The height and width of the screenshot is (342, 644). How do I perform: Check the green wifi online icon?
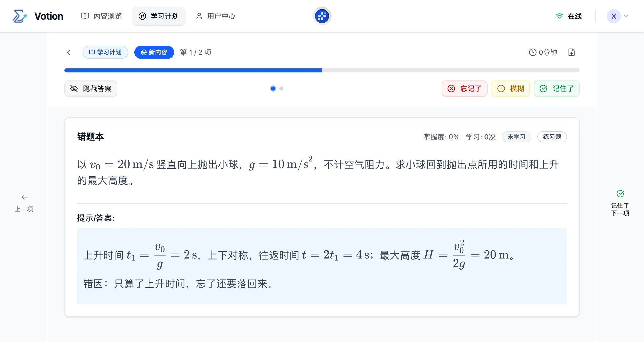pyautogui.click(x=559, y=16)
